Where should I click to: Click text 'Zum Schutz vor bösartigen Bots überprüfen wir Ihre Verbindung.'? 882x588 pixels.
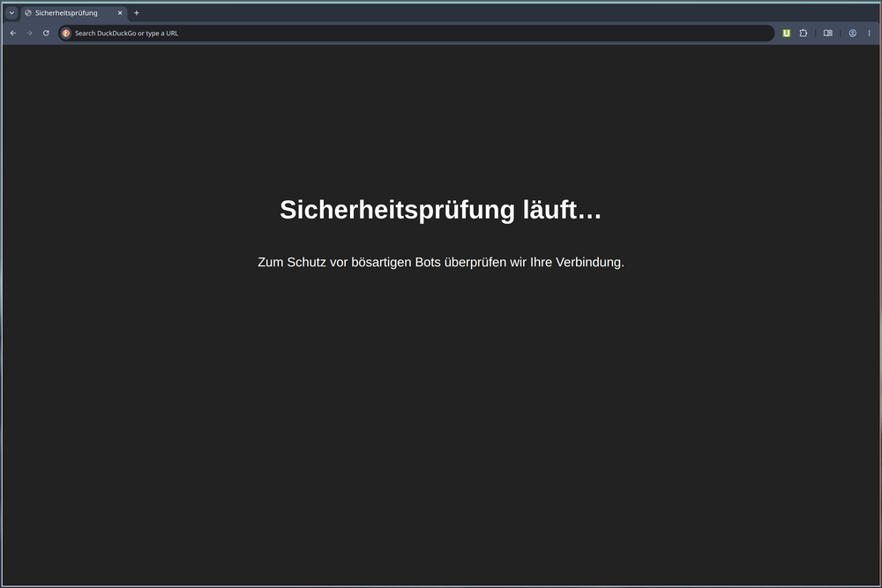click(x=441, y=262)
